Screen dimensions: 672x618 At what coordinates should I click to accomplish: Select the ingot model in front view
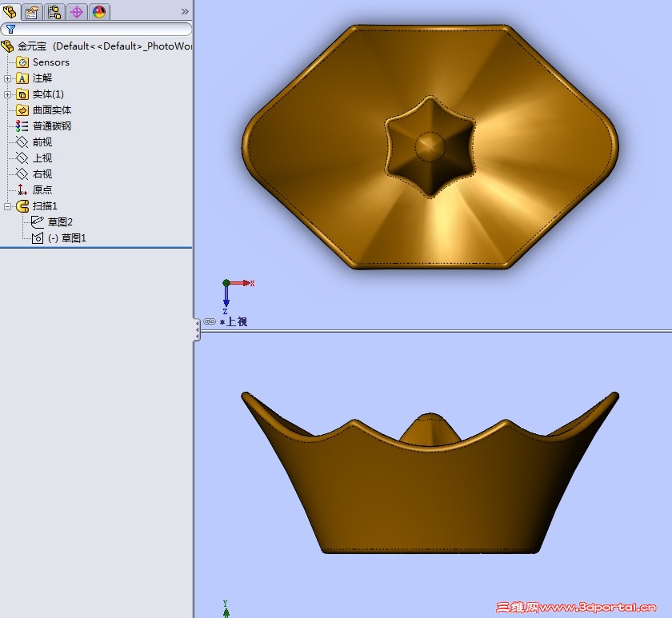(430, 472)
